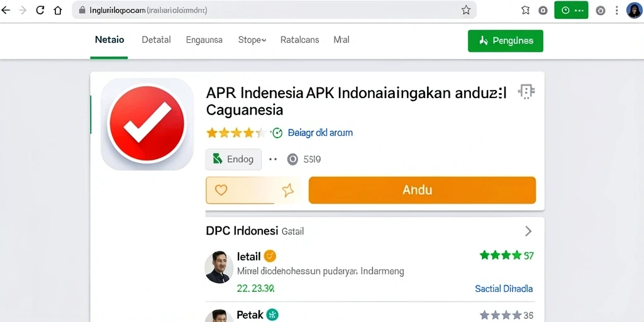This screenshot has width=644, height=322.
Task: Open the browser three-dot menu
Action: click(x=616, y=10)
